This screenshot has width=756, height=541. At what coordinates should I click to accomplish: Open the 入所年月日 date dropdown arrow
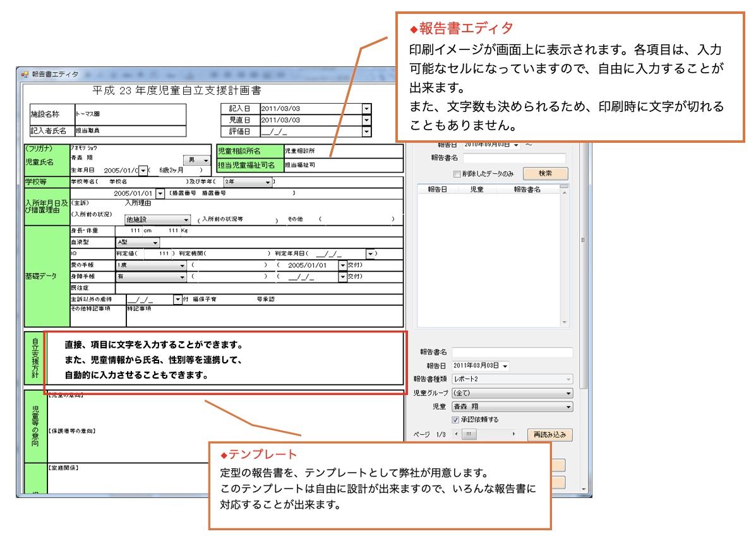160,193
